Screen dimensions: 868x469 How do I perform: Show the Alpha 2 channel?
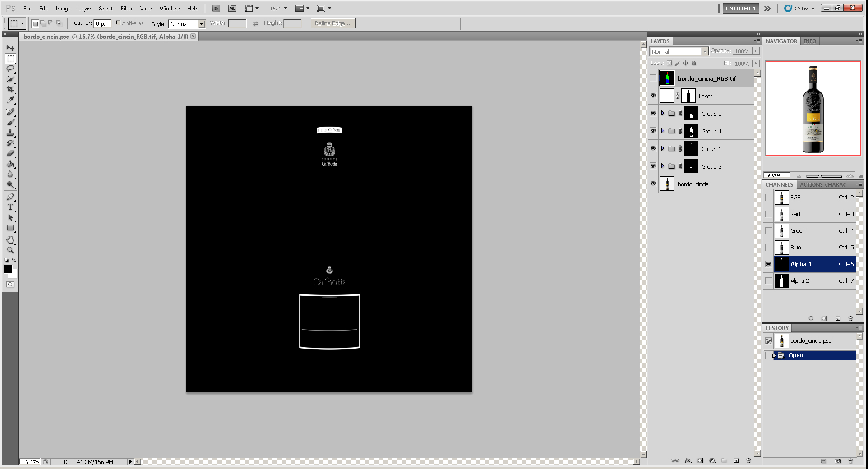point(768,281)
